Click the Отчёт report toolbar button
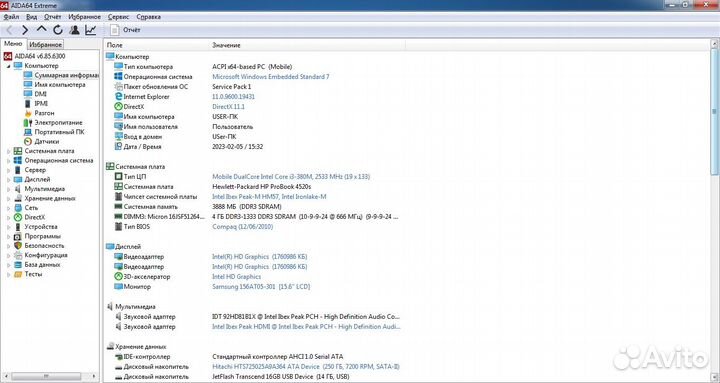 (125, 30)
